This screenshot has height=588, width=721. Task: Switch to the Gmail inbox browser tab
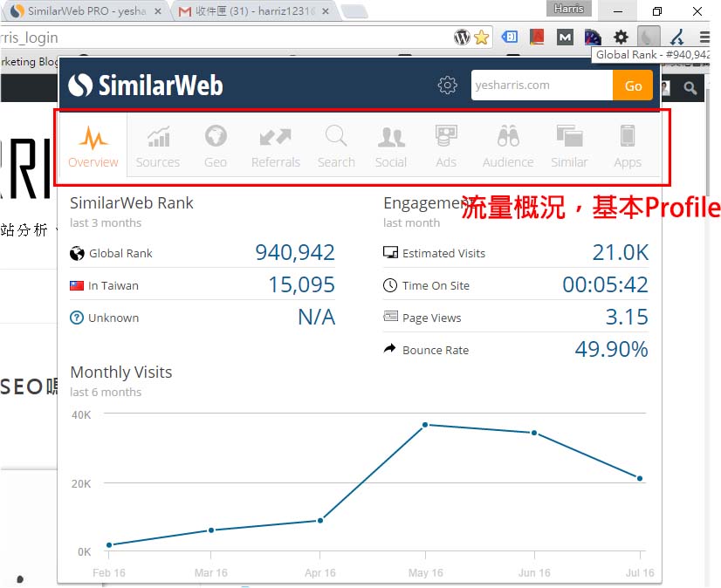(x=253, y=11)
